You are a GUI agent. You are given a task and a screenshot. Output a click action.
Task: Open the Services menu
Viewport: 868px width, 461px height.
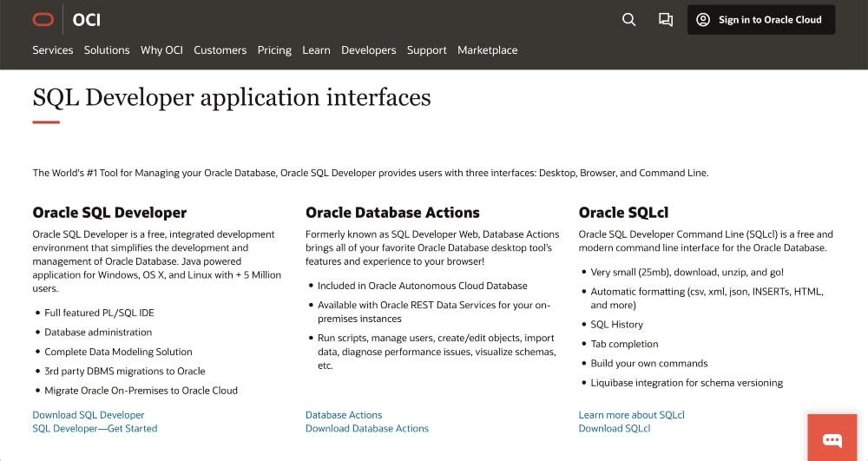(x=53, y=49)
